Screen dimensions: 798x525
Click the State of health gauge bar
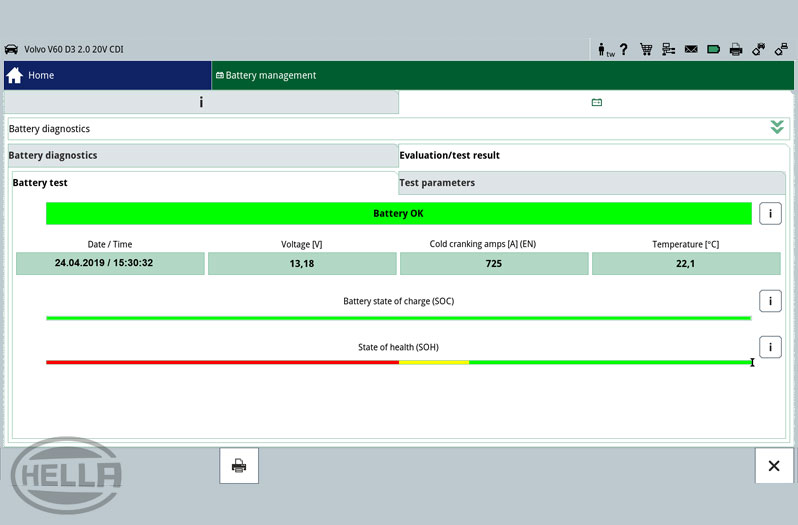[x=398, y=362]
